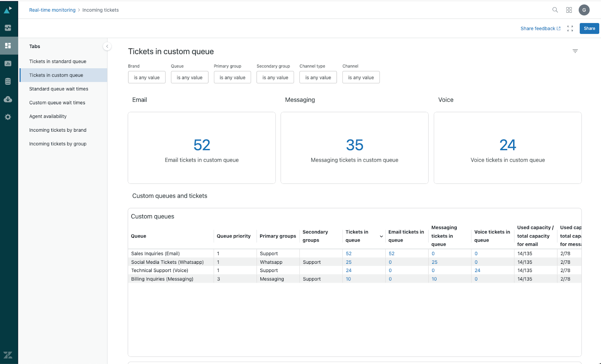Open the datasets icon in sidebar
The image size is (601, 364).
tap(8, 81)
